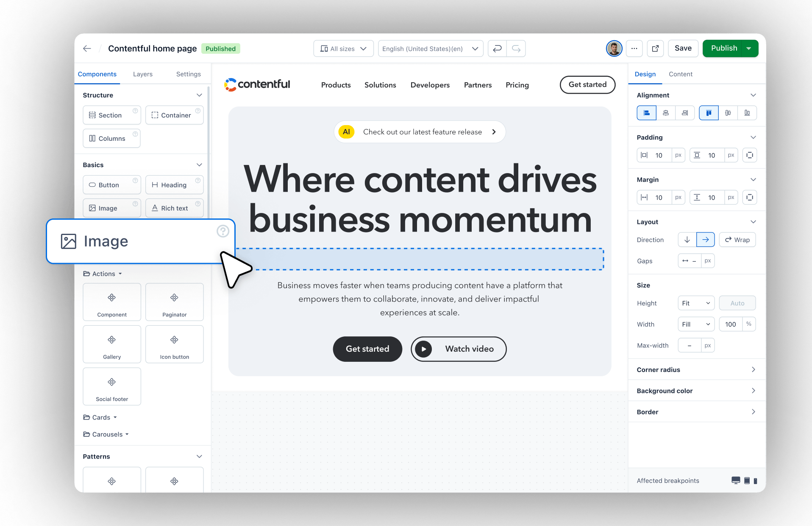Click the Save button
This screenshot has height=526, width=812.
[x=683, y=48]
